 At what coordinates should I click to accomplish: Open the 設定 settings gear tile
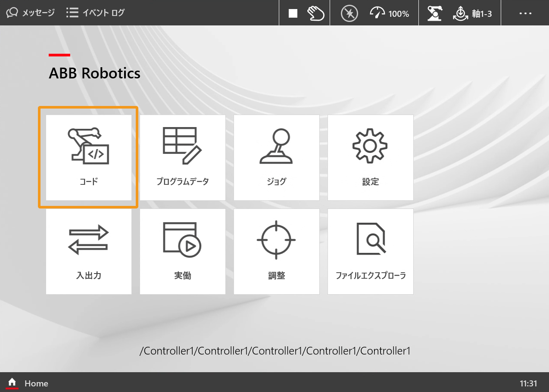[x=371, y=157]
